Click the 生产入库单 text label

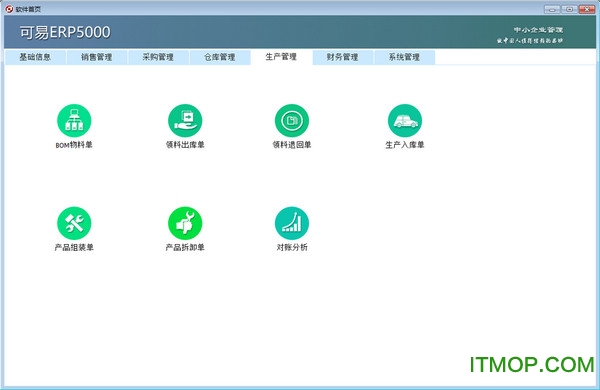pos(405,145)
